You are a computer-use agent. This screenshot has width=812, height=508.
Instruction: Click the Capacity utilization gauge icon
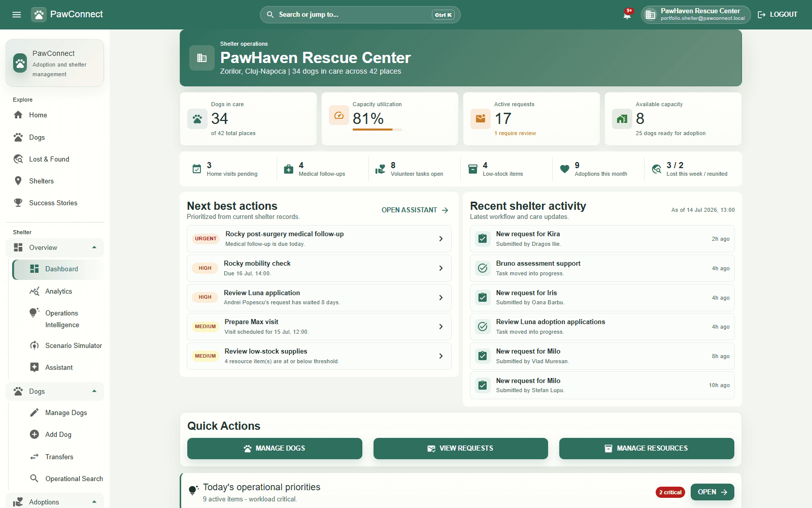[x=339, y=116]
